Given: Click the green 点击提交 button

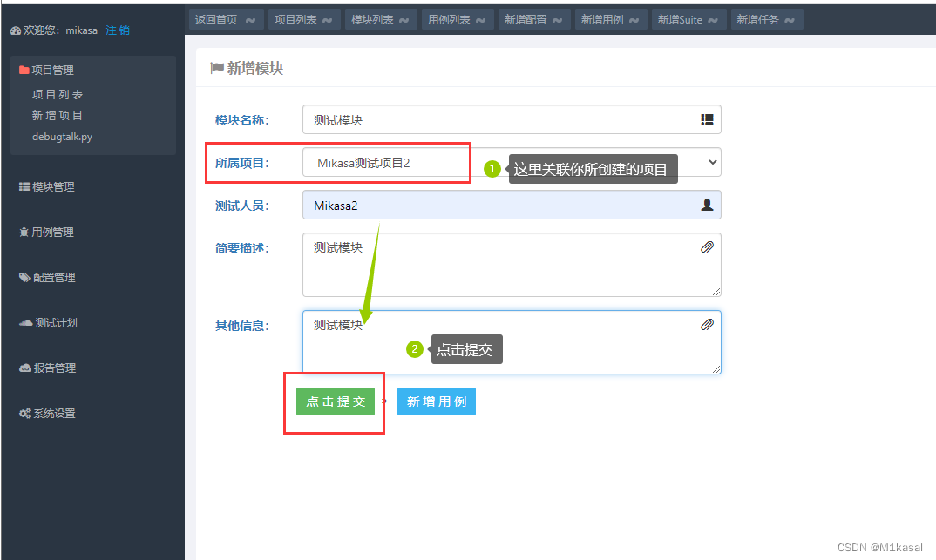Looking at the screenshot, I should 336,401.
